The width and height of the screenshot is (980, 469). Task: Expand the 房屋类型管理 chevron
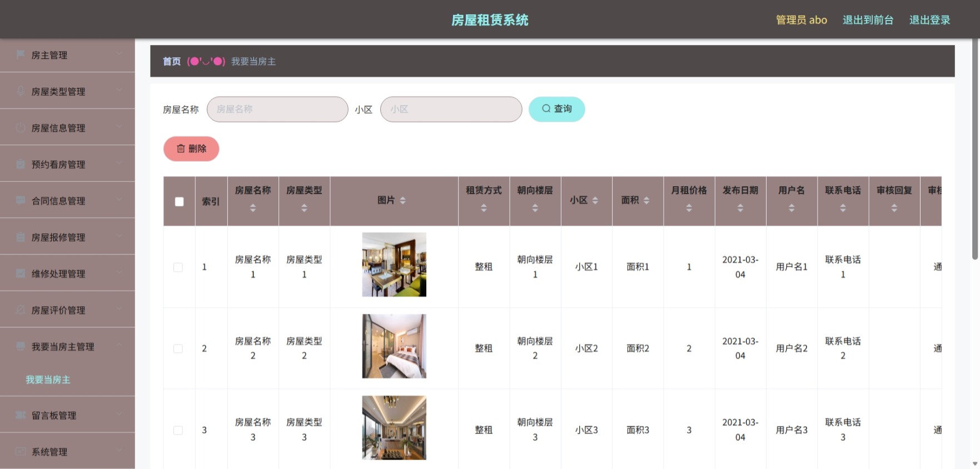click(x=119, y=90)
